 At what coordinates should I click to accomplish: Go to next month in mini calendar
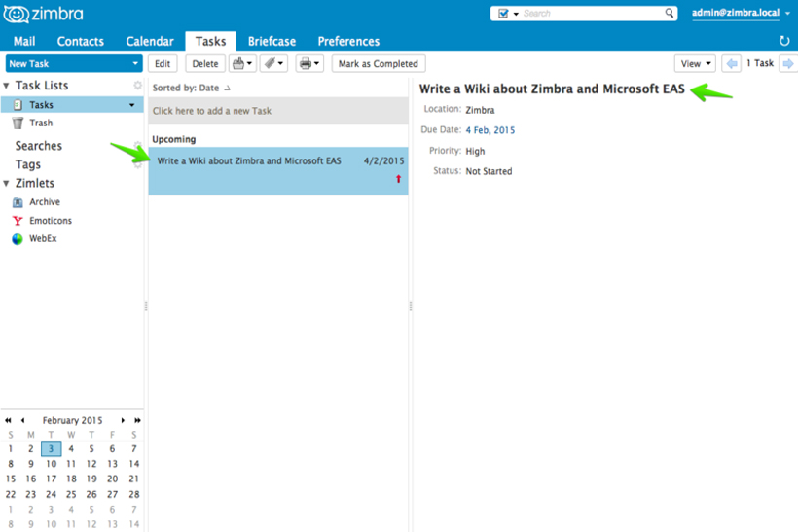(x=123, y=420)
